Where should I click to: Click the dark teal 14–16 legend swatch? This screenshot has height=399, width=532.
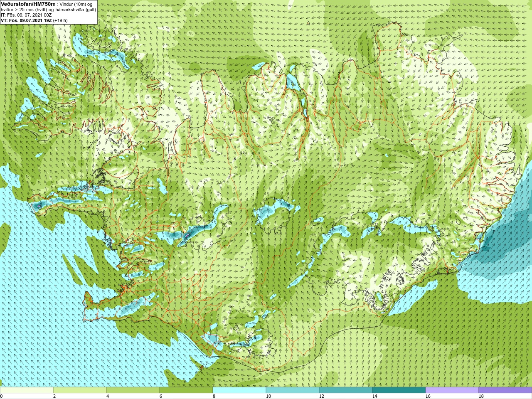[x=399, y=390]
